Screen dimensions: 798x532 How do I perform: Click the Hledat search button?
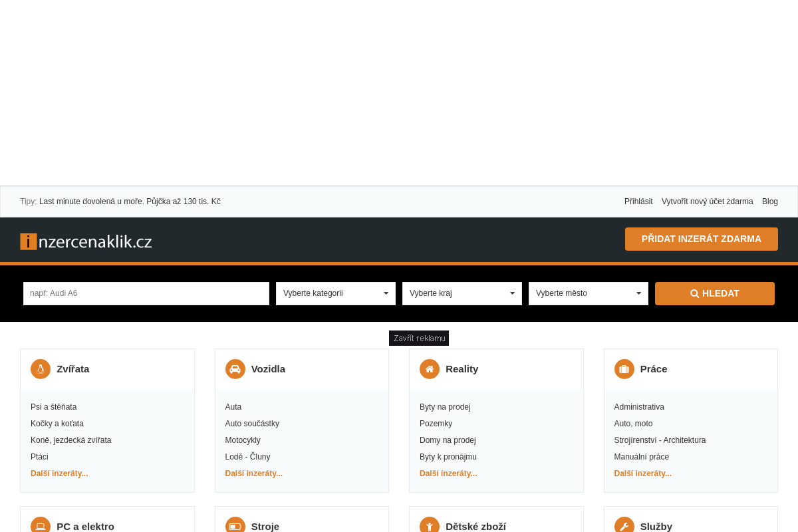point(715,293)
